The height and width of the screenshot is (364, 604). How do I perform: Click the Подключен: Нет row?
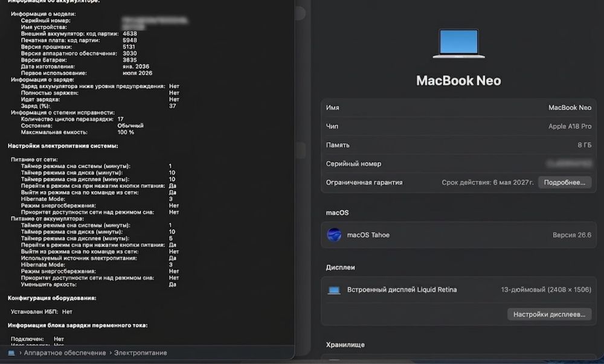37,339
